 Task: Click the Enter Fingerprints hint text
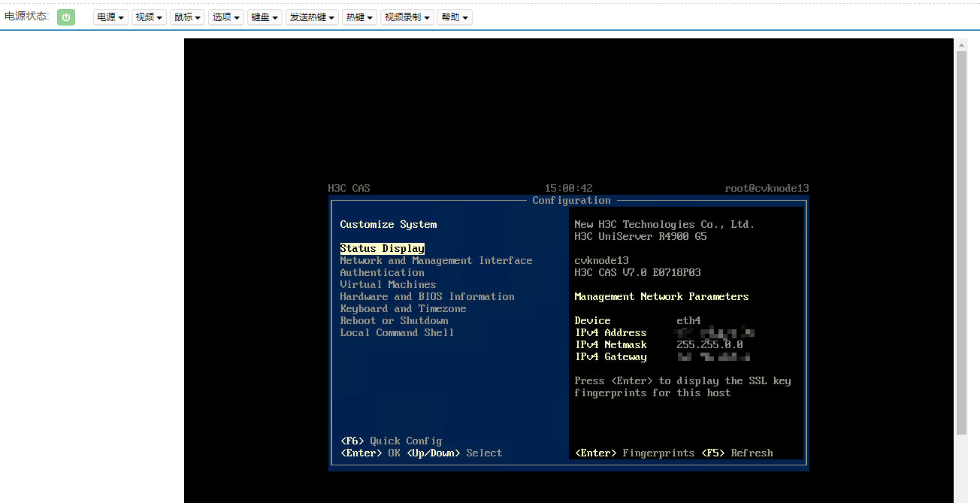point(634,453)
